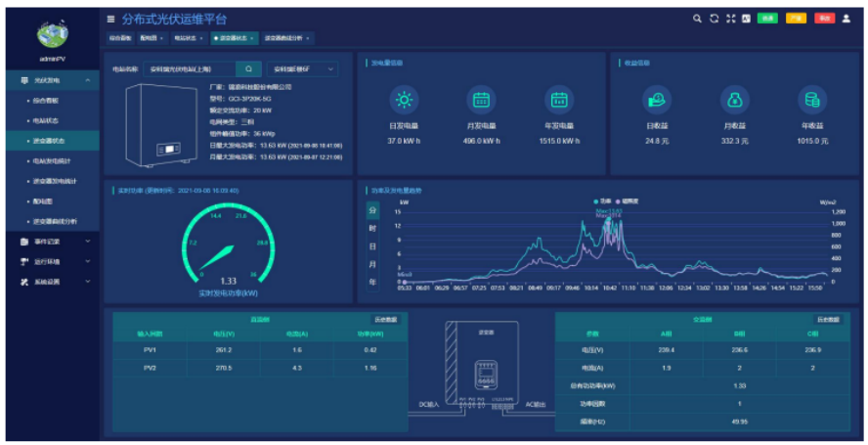Click the search magnifier icon in top bar
The width and height of the screenshot is (868, 445).
pyautogui.click(x=697, y=19)
